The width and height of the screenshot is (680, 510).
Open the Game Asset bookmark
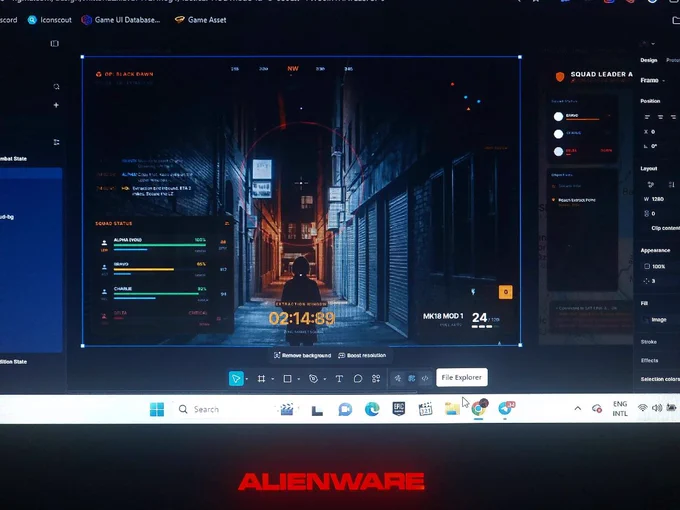[x=200, y=20]
